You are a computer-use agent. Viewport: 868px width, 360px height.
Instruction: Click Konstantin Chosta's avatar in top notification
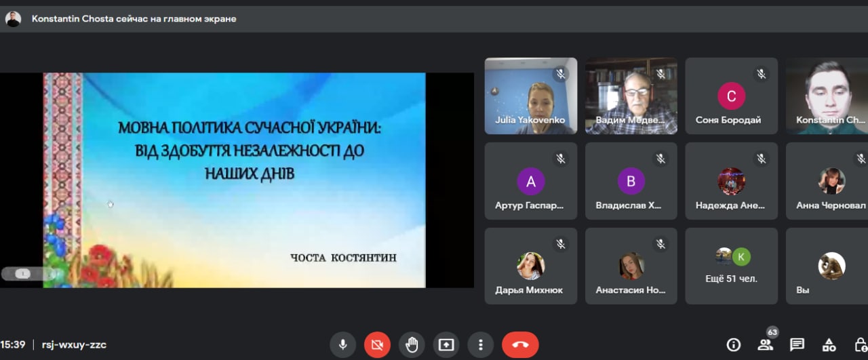(x=14, y=19)
